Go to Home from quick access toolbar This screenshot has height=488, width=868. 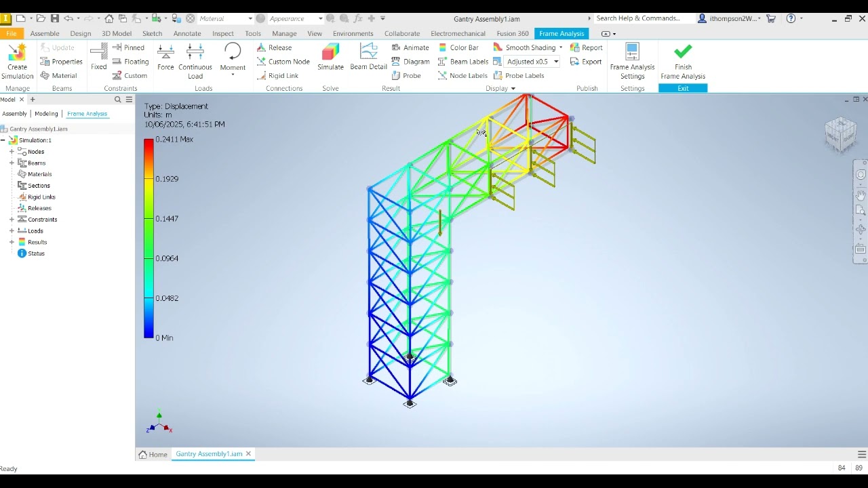[x=108, y=18]
